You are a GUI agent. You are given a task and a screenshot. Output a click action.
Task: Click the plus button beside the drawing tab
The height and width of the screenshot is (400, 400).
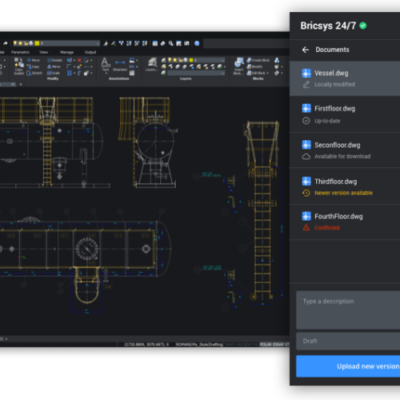[x=21, y=84]
